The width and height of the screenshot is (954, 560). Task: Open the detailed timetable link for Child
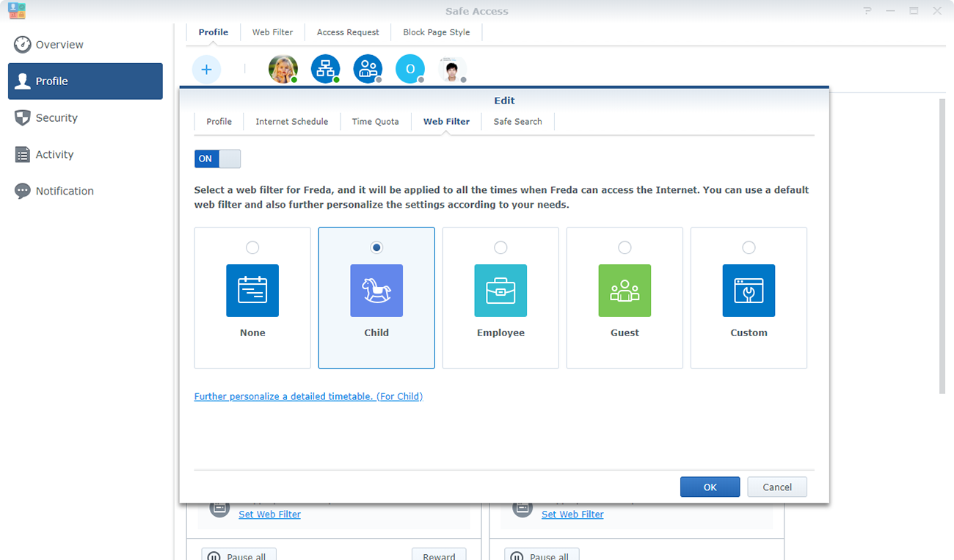coord(308,396)
